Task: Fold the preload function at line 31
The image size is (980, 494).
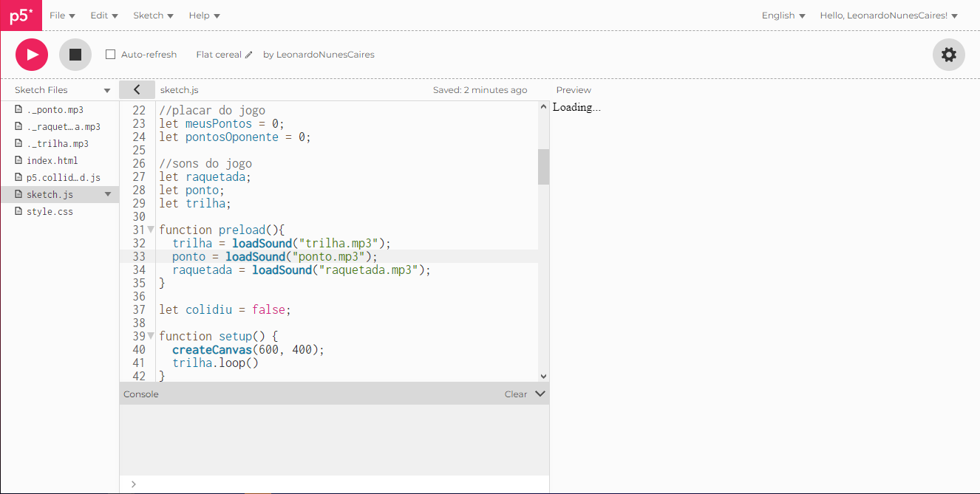Action: [x=152, y=230]
